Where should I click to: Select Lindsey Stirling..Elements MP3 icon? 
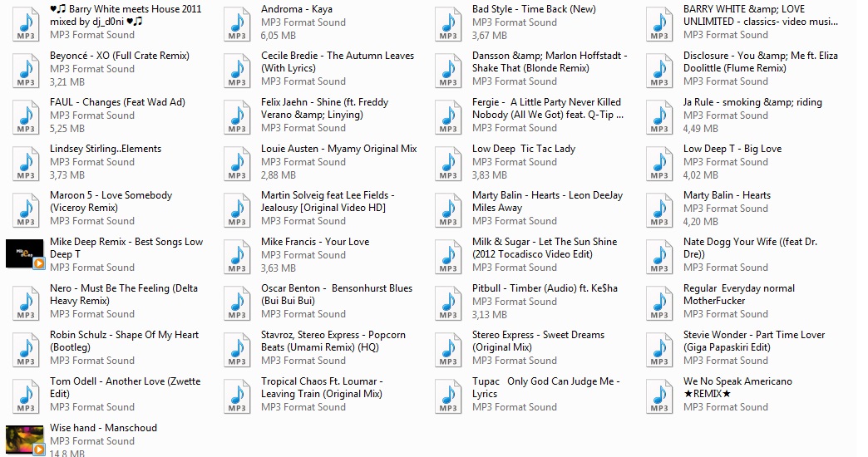26,164
